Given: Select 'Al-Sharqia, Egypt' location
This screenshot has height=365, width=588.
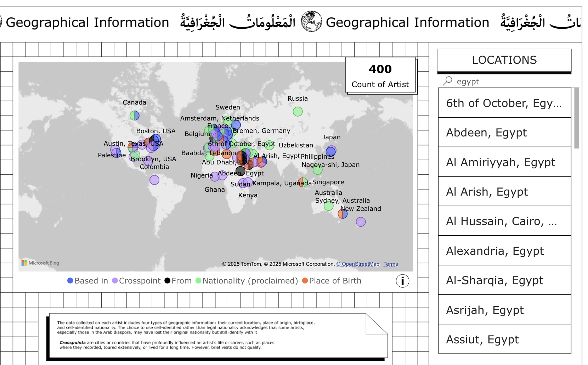Looking at the screenshot, I should point(504,280).
